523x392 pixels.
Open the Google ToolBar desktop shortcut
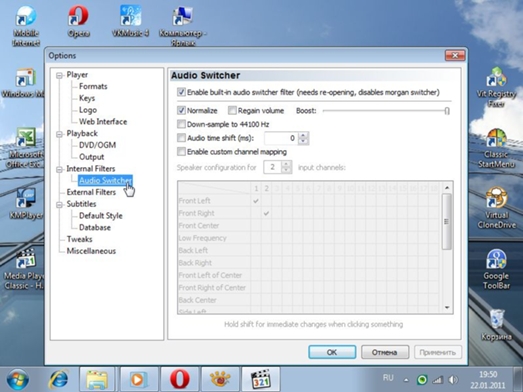496,269
